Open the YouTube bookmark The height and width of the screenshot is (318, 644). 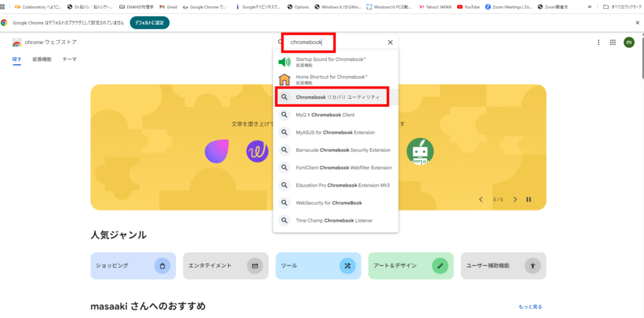coord(469,7)
